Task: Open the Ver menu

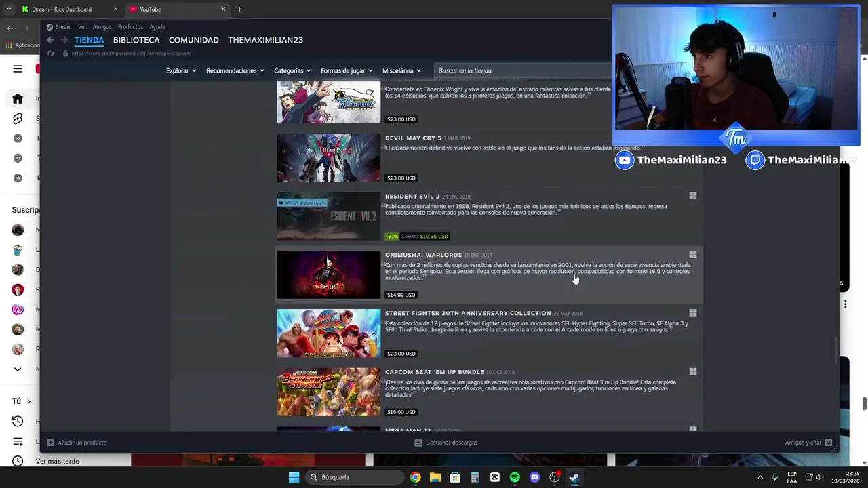Action: [82, 27]
